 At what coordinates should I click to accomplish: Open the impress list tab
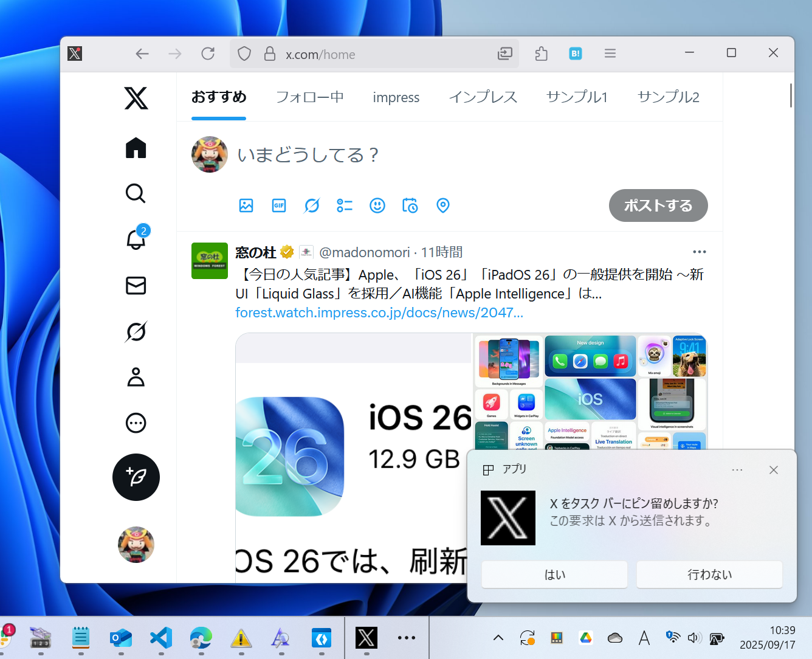[396, 97]
